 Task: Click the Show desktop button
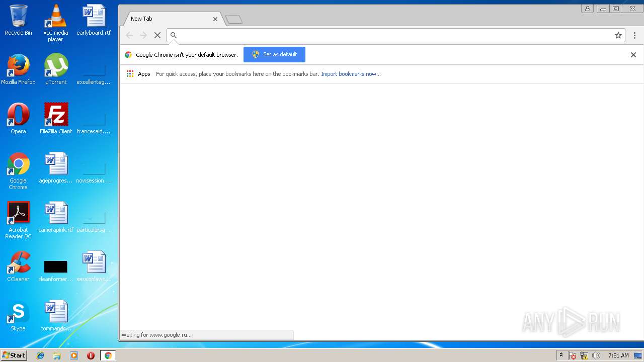(x=638, y=355)
